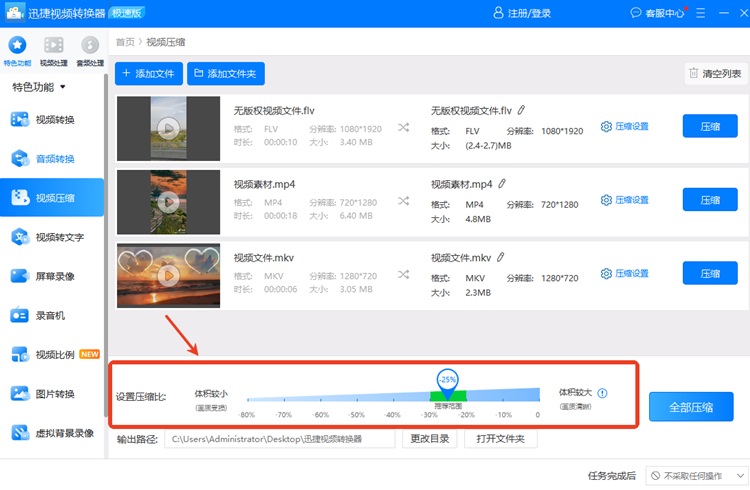
Task: Open the hamburger menu in title bar
Action: 701,13
